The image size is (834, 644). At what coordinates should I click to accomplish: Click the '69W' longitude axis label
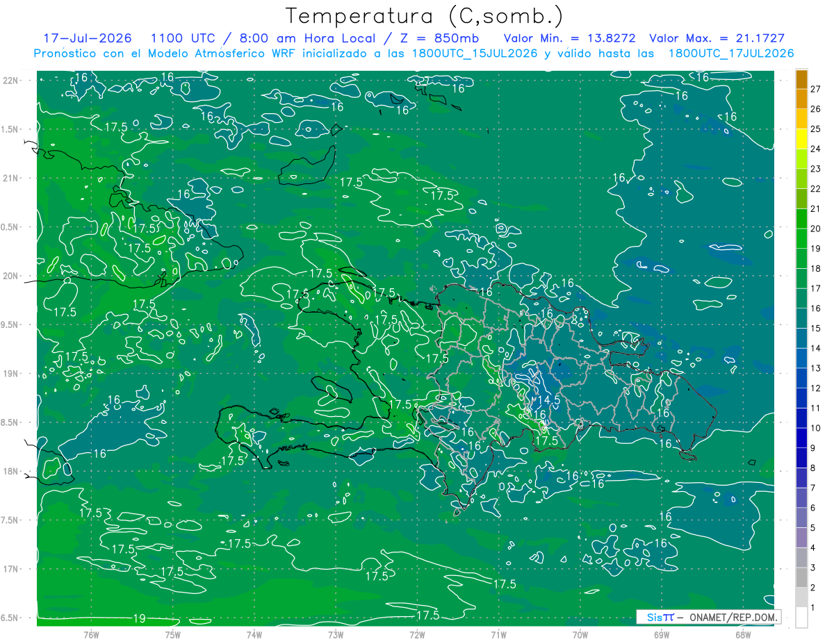click(662, 634)
